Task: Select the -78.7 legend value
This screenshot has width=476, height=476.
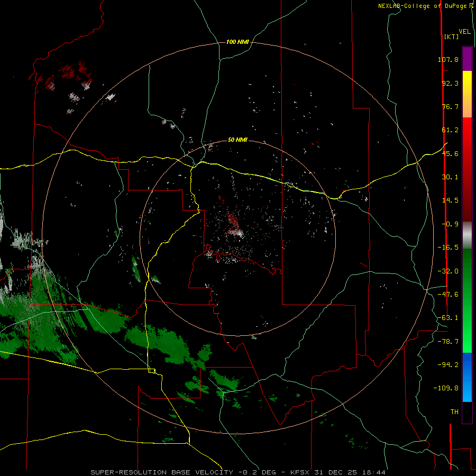Action: (x=448, y=342)
